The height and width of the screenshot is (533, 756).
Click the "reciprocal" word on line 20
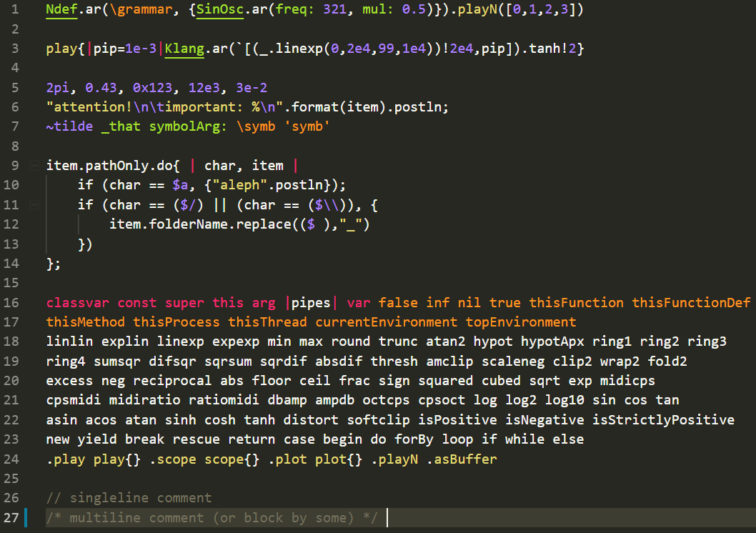(172, 381)
